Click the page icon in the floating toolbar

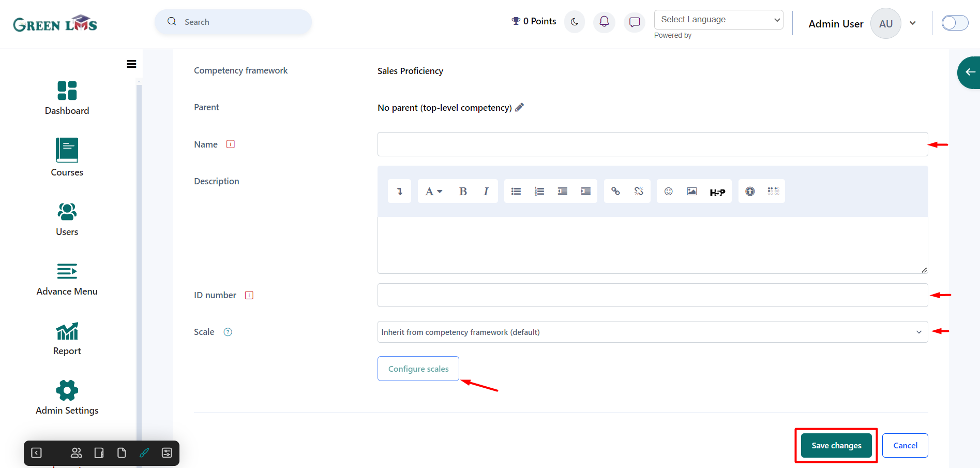122,453
